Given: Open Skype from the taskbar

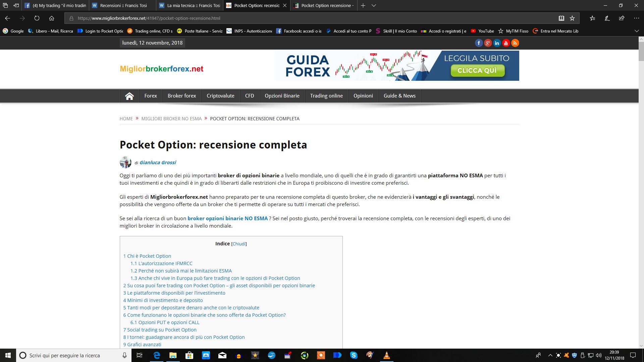Looking at the screenshot, I should point(354,355).
